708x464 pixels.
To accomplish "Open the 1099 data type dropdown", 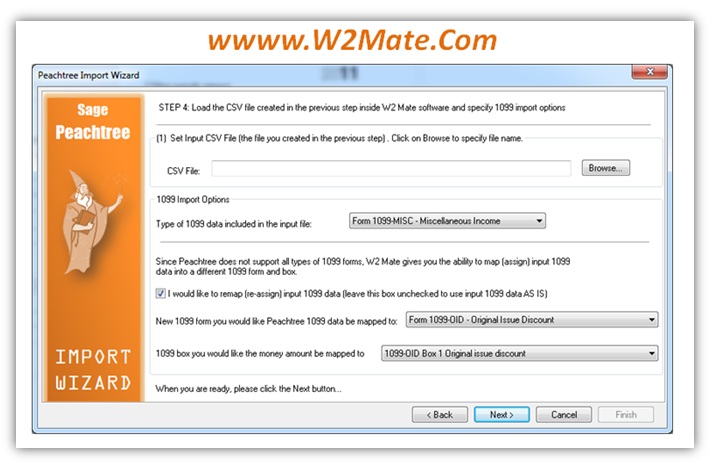I will 447,221.
